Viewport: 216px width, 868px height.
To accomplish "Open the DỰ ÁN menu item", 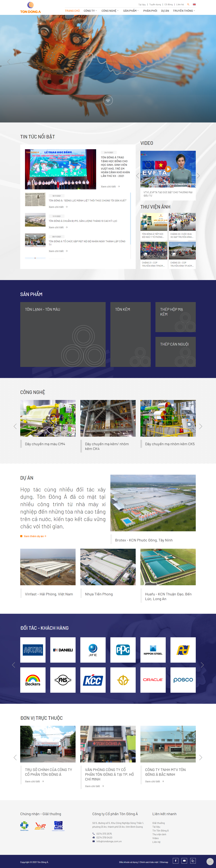I will [165, 11].
